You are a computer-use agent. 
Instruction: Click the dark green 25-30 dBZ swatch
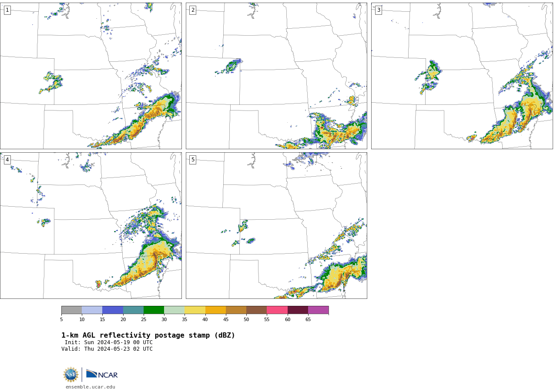point(154,310)
